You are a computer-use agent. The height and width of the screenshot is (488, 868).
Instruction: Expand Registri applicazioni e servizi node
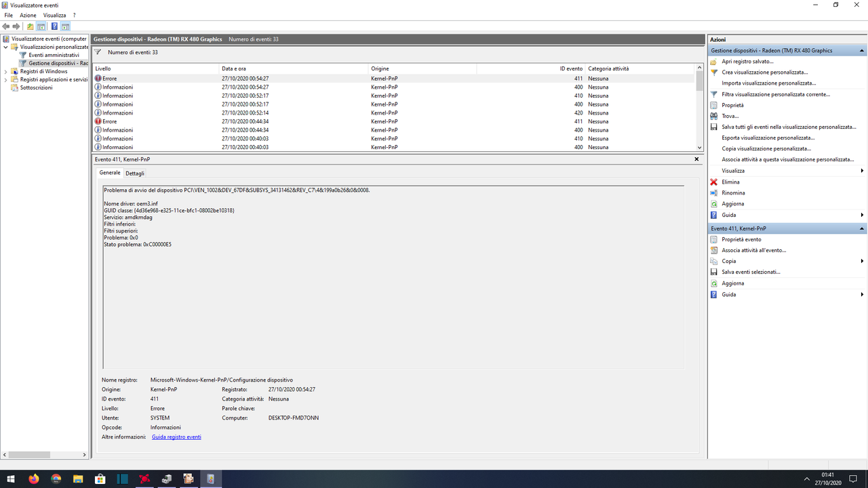coord(6,79)
